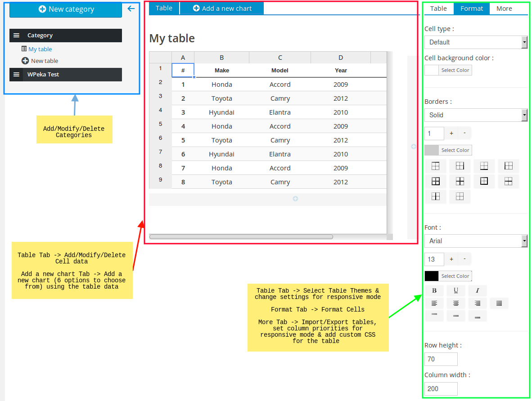The width and height of the screenshot is (532, 401).
Task: Apply the top border to the cell
Action: tap(436, 166)
